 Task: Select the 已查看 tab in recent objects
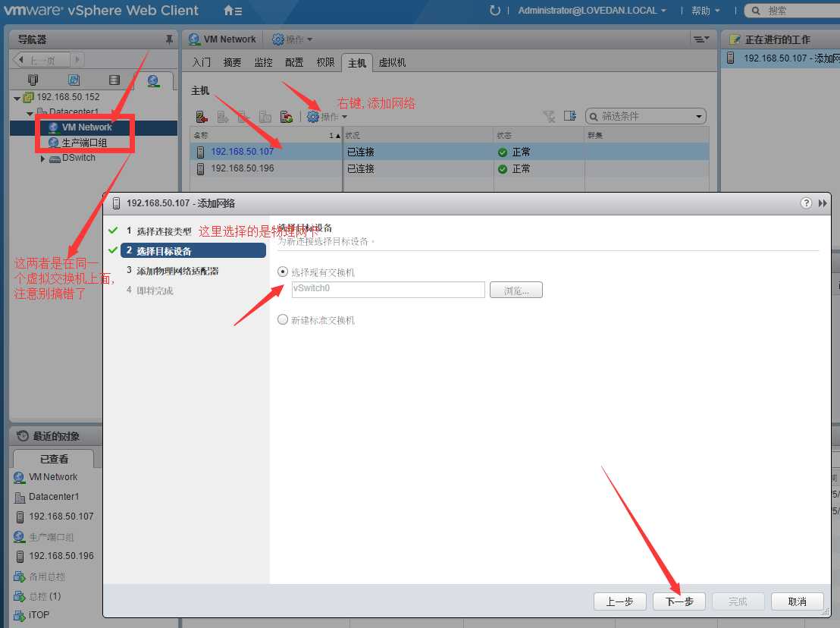click(54, 459)
